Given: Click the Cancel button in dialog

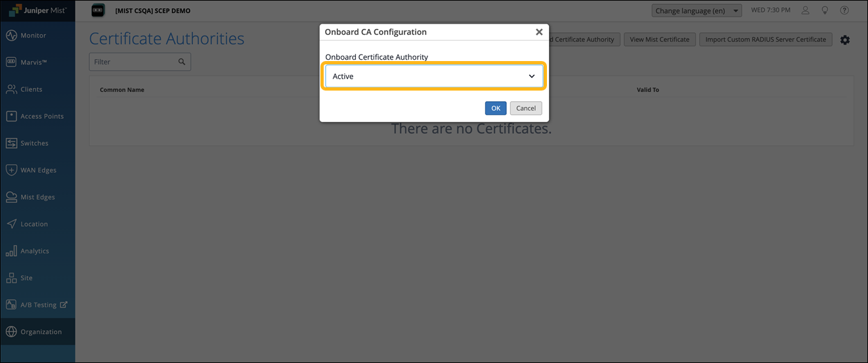Looking at the screenshot, I should 526,108.
